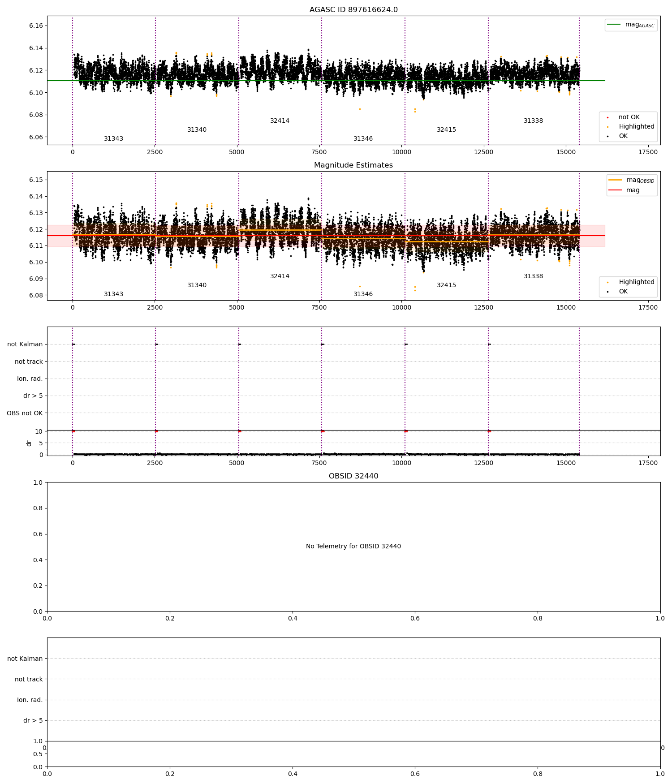This screenshot has width=672, height=784.
Task: Click the orange mag OBSID legend line
Action: [x=616, y=180]
